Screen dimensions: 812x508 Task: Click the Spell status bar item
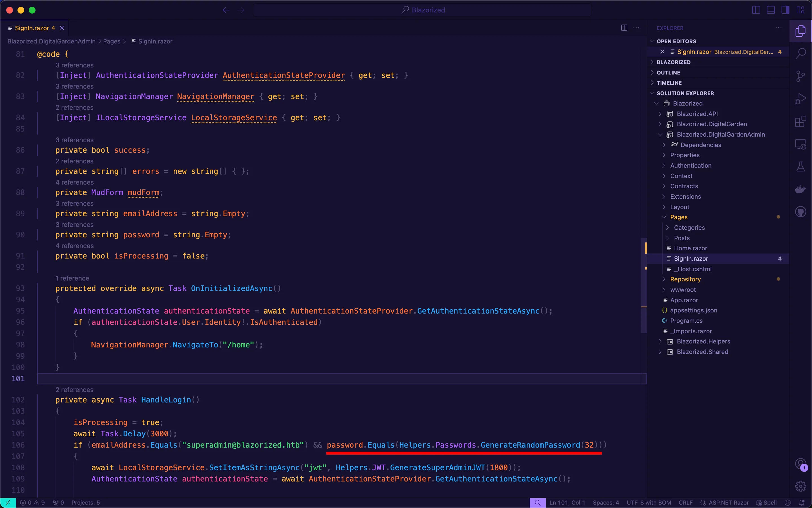(x=766, y=503)
